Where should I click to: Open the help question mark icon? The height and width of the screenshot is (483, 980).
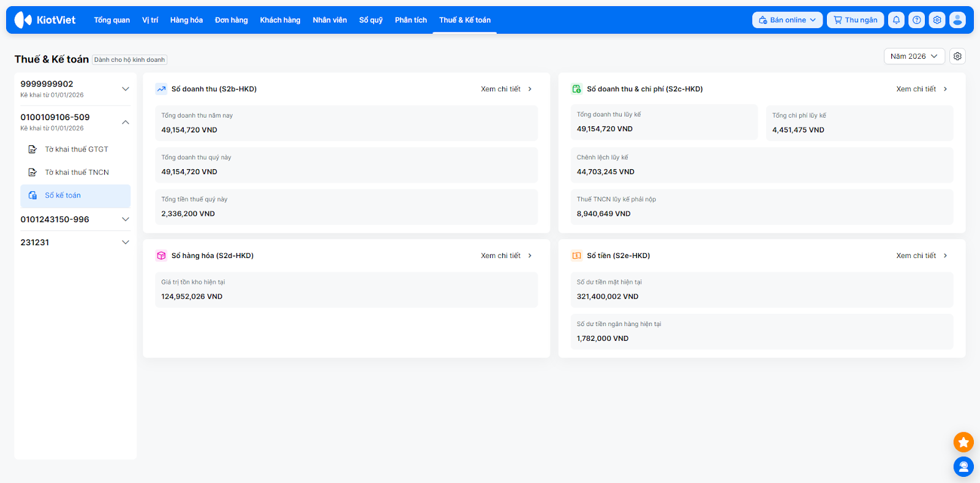point(916,20)
